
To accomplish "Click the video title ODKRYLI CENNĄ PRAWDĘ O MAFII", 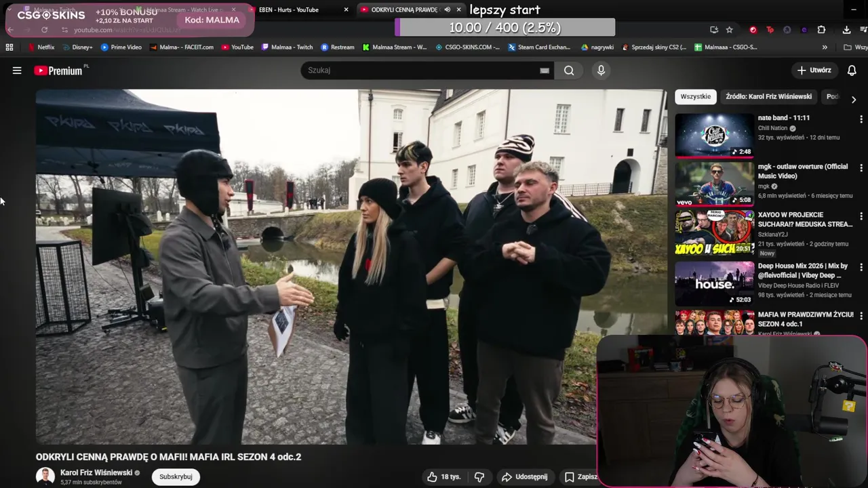I will click(x=168, y=457).
